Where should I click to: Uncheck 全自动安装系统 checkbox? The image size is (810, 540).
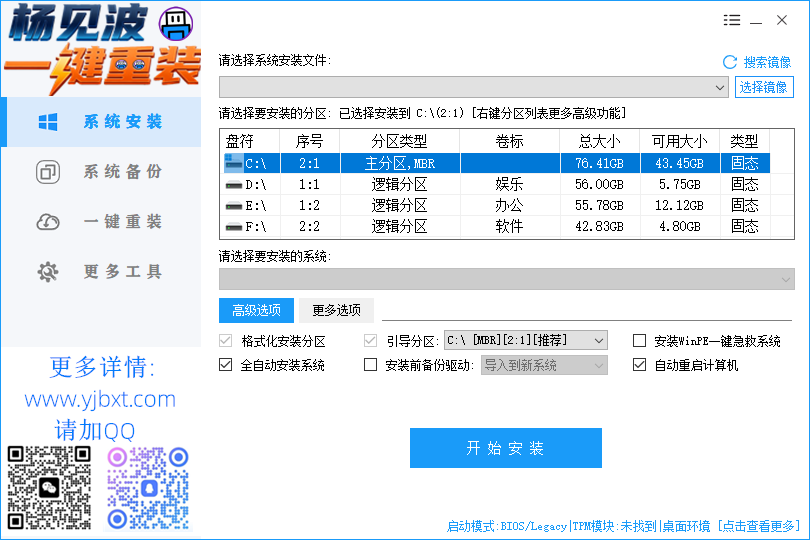click(225, 365)
